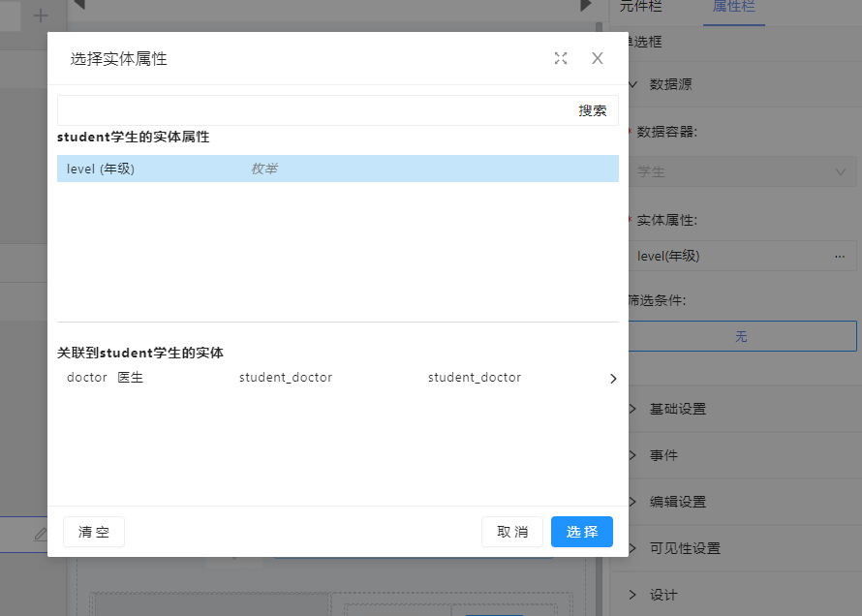This screenshot has width=862, height=616.
Task: Click the plus icon to add tab
Action: [41, 15]
